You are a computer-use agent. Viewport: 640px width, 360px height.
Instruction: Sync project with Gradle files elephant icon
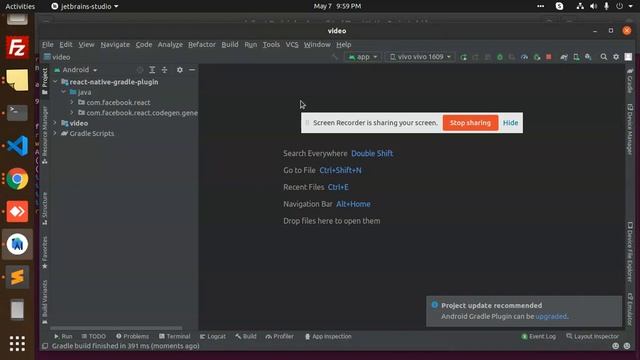click(x=564, y=57)
